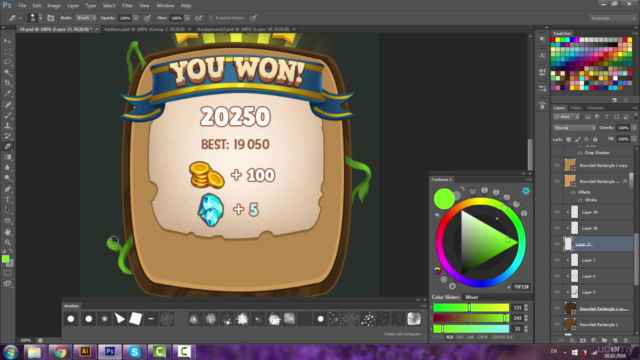Select the Hand tool

click(8, 232)
